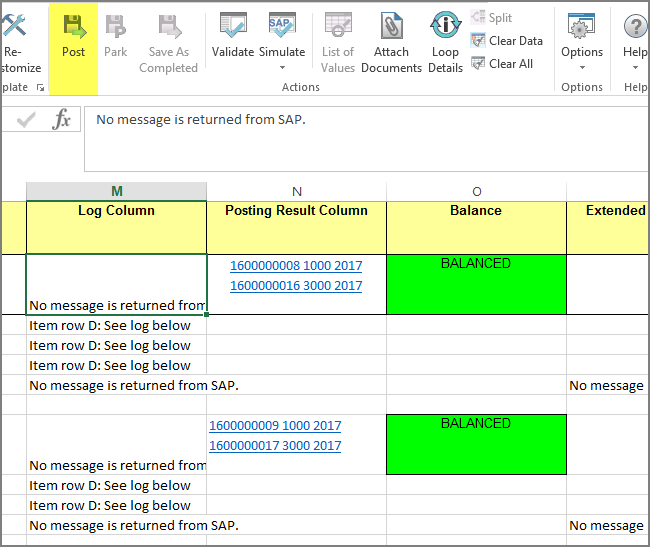Open link 1600000016 3000 2017
This screenshot has width=650, height=547.
(x=296, y=286)
